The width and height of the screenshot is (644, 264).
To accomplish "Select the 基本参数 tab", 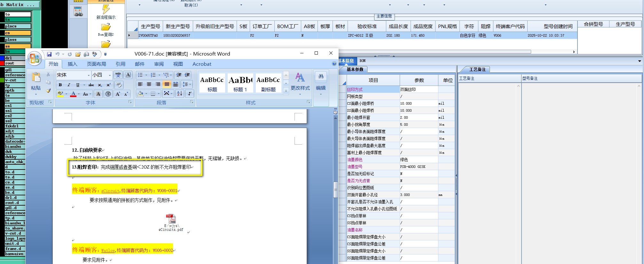I will pyautogui.click(x=355, y=69).
